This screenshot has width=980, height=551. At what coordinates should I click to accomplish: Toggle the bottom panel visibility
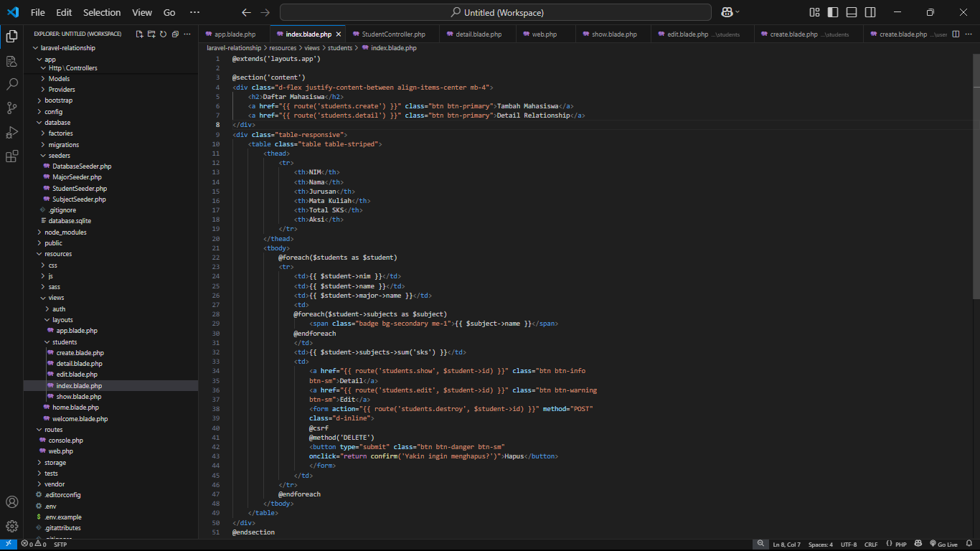(x=852, y=12)
